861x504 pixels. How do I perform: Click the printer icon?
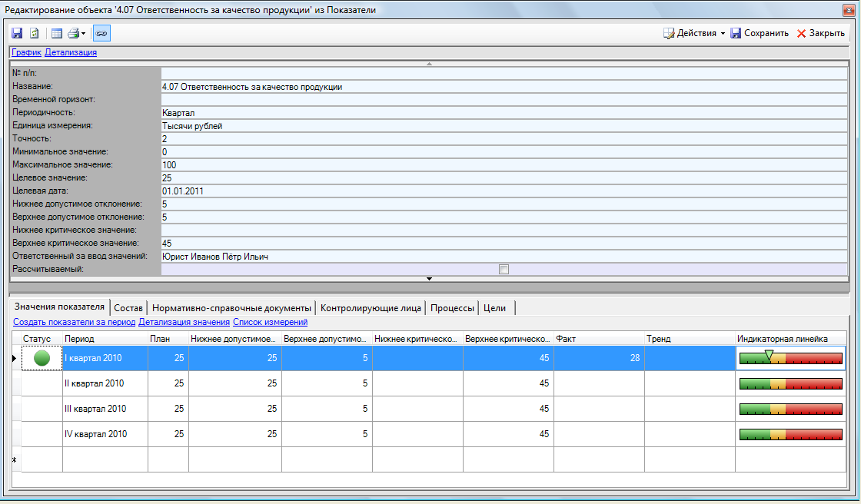(73, 34)
